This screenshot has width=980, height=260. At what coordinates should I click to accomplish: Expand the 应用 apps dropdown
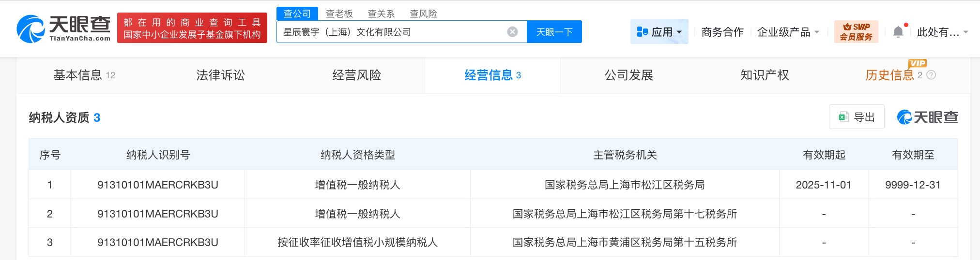[x=659, y=32]
